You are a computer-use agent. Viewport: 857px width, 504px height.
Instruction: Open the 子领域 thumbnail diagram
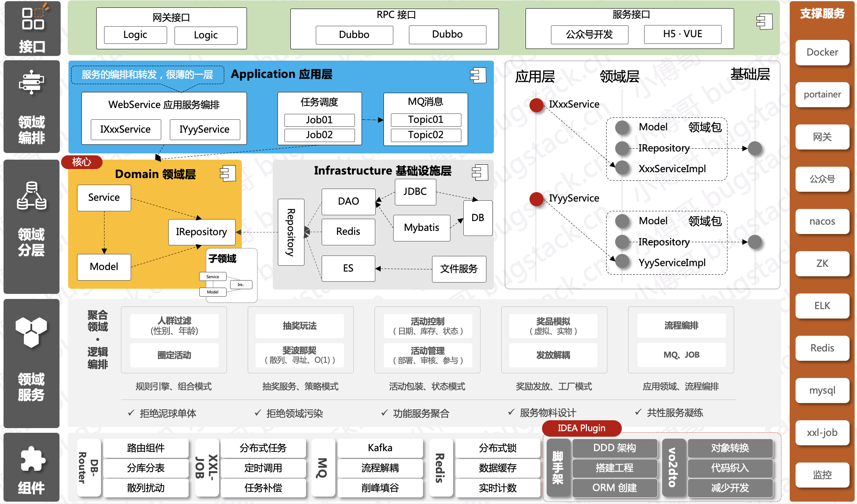point(231,276)
